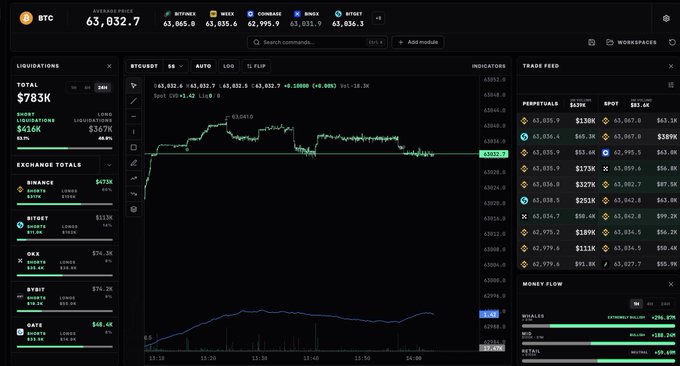The width and height of the screenshot is (680, 366).
Task: Expand the +8 more exchanges button
Action: [378, 18]
